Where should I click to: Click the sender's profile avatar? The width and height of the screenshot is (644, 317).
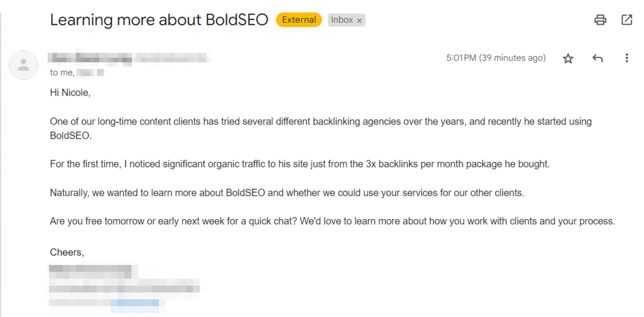click(24, 65)
